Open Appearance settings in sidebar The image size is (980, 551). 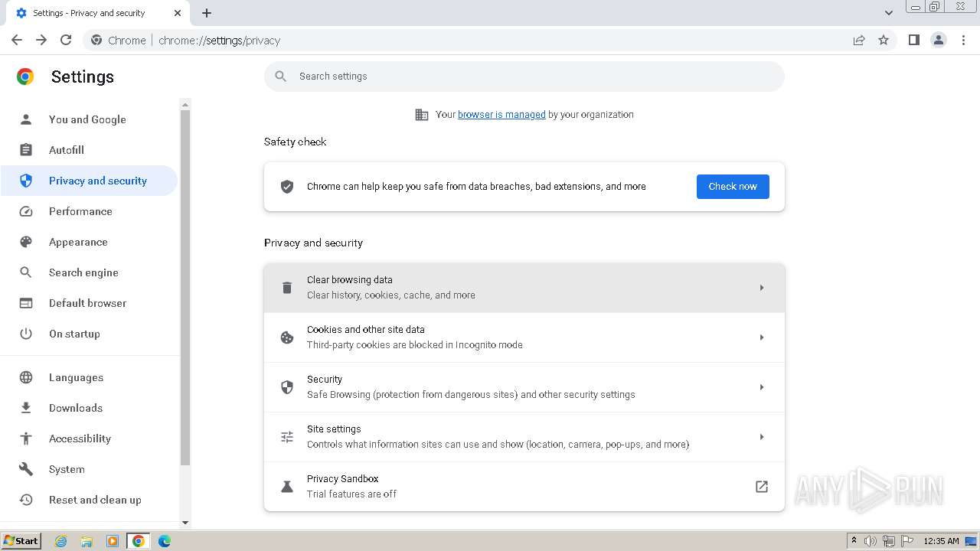point(89,242)
